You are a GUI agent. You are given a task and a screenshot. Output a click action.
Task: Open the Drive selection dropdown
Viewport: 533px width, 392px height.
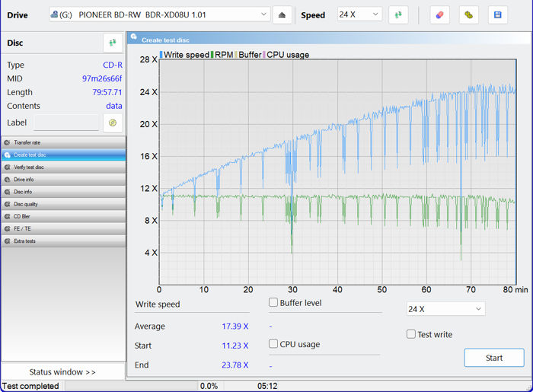[159, 15]
